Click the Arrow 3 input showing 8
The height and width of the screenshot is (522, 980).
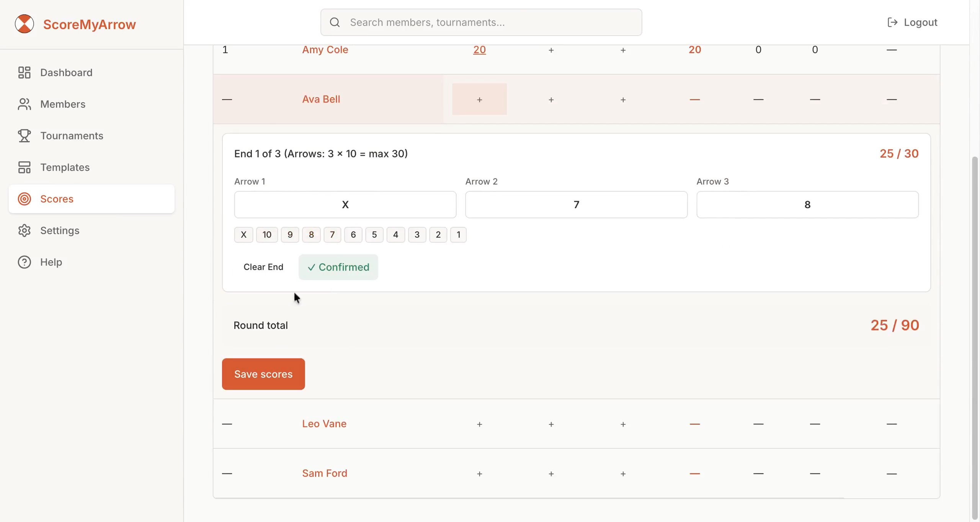coord(807,205)
